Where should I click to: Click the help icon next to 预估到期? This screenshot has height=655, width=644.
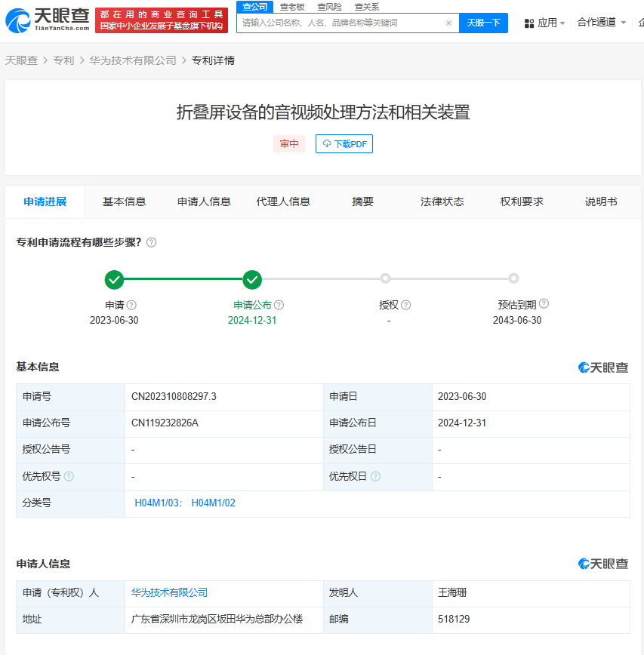(544, 304)
